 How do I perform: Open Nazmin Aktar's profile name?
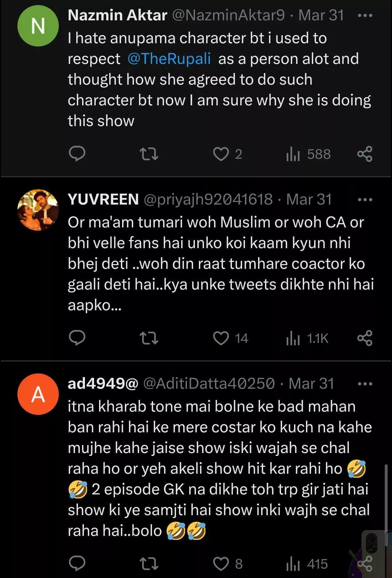pos(117,15)
